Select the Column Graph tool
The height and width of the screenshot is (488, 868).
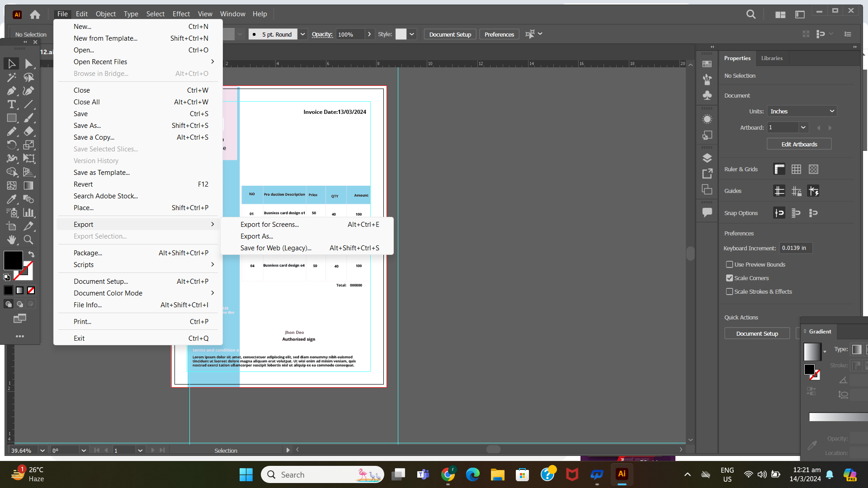click(28, 213)
